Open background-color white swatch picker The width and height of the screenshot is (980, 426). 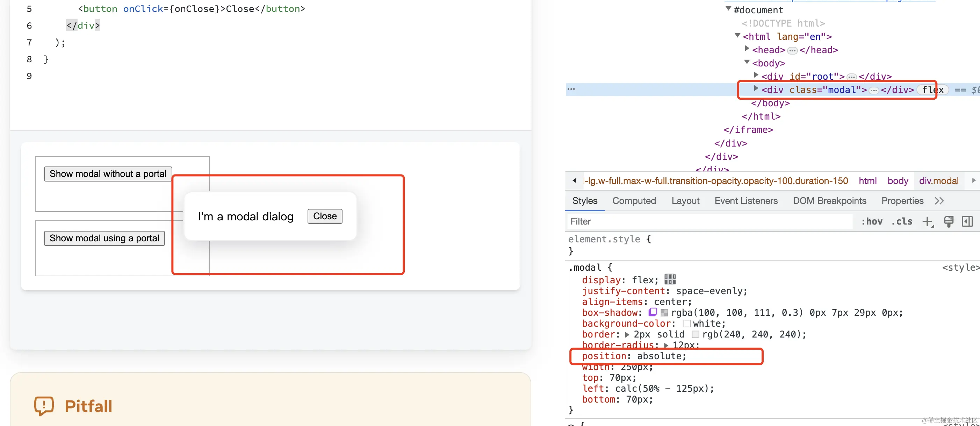tap(687, 324)
